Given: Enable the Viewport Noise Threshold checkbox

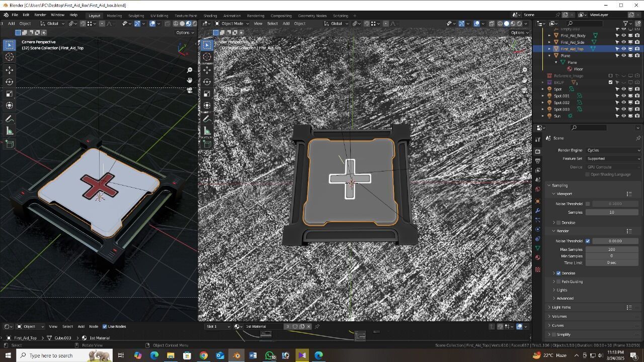Looking at the screenshot, I should [588, 204].
